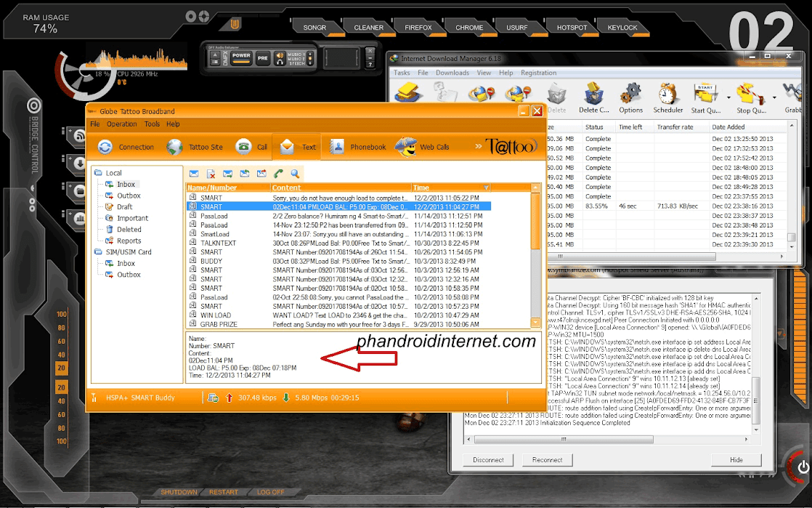Open the Connection tab in Globe Tattoo

126,148
